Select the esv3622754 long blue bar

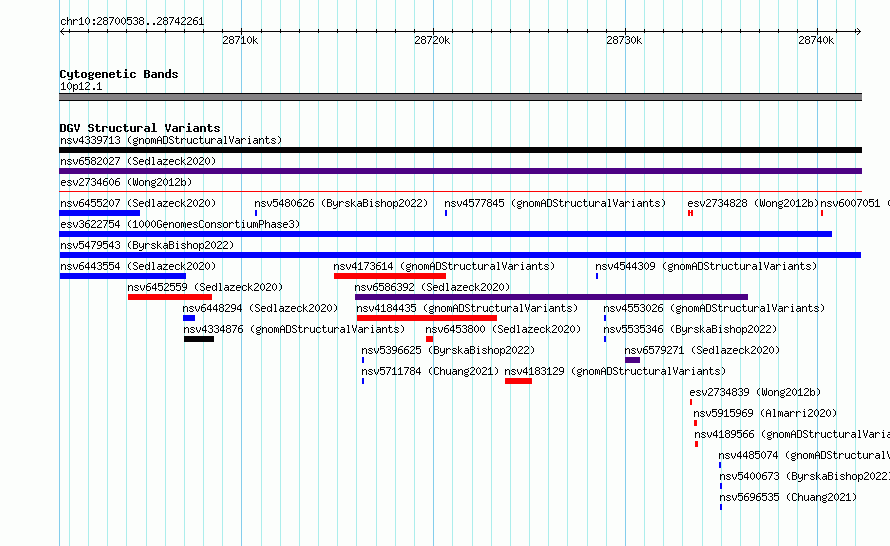pos(446,234)
